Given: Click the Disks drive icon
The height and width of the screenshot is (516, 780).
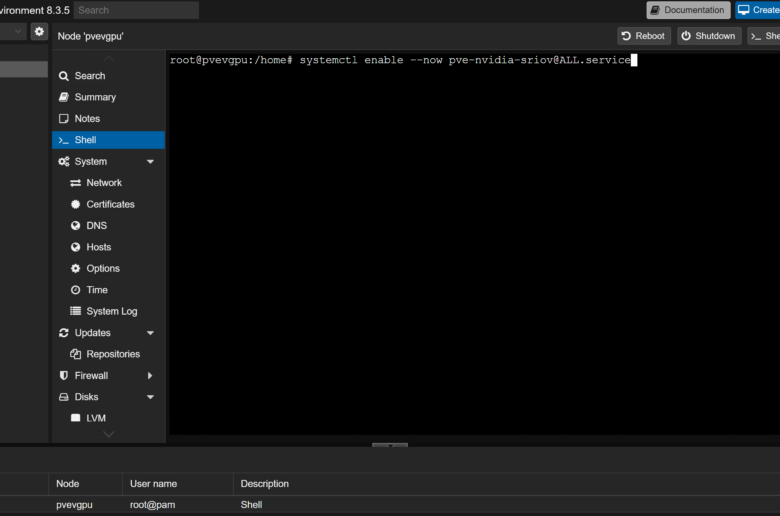Looking at the screenshot, I should pyautogui.click(x=63, y=397).
